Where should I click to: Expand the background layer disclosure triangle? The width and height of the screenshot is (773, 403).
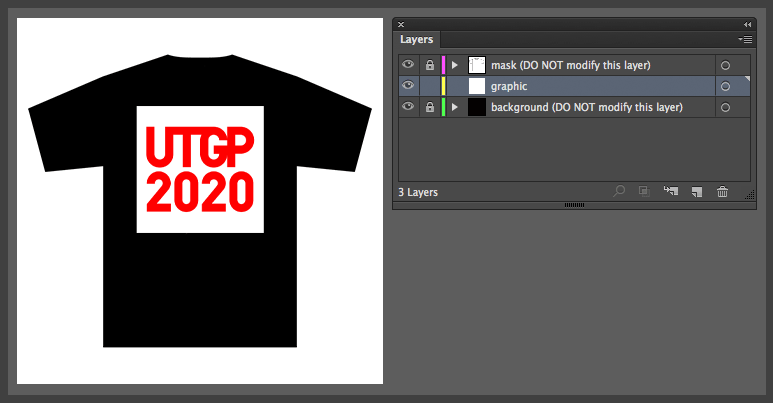[455, 107]
